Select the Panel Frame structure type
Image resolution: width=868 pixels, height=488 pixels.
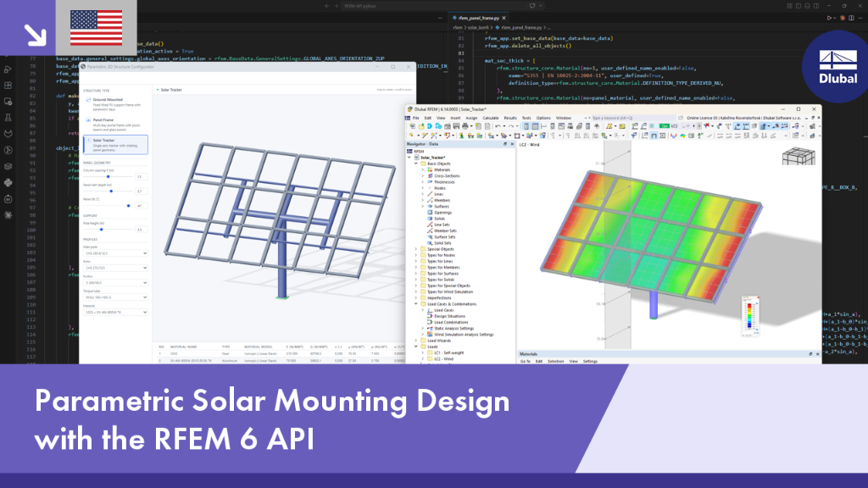[x=115, y=125]
